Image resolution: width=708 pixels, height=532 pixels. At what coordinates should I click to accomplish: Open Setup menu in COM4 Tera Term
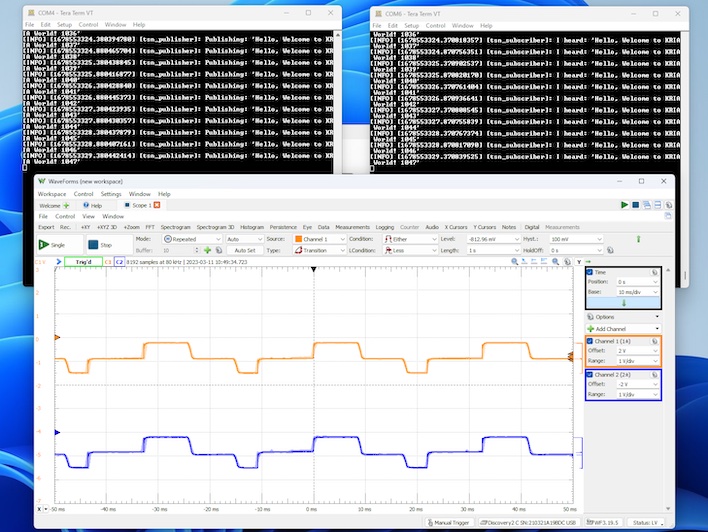[64, 25]
